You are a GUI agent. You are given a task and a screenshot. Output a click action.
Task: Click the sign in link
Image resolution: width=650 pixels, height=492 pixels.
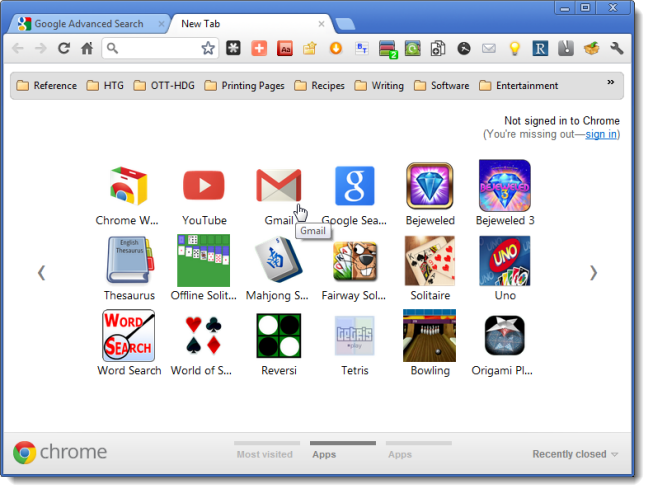(x=601, y=134)
